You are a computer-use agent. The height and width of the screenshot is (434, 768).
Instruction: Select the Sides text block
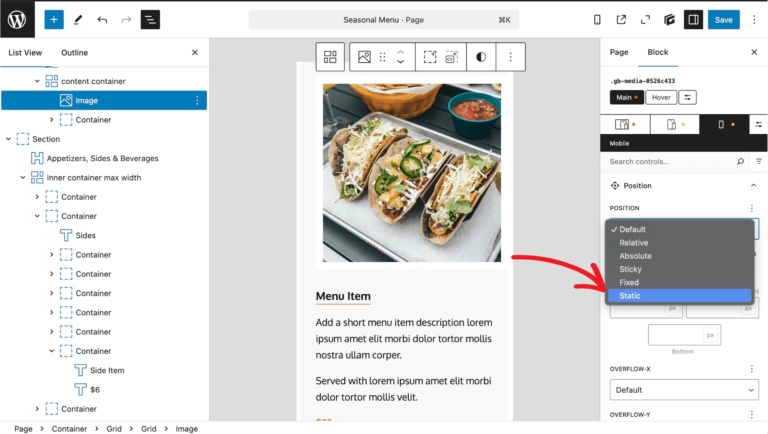(85, 235)
